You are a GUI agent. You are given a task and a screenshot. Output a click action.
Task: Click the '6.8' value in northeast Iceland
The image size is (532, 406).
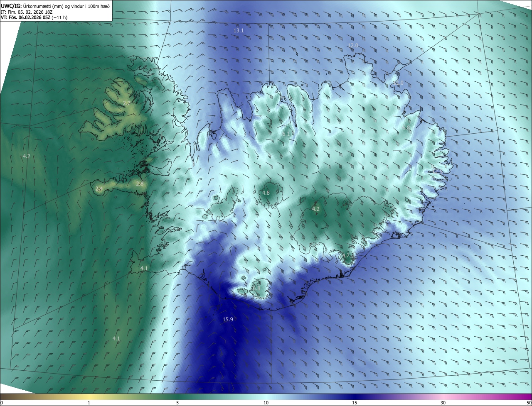[406, 128]
